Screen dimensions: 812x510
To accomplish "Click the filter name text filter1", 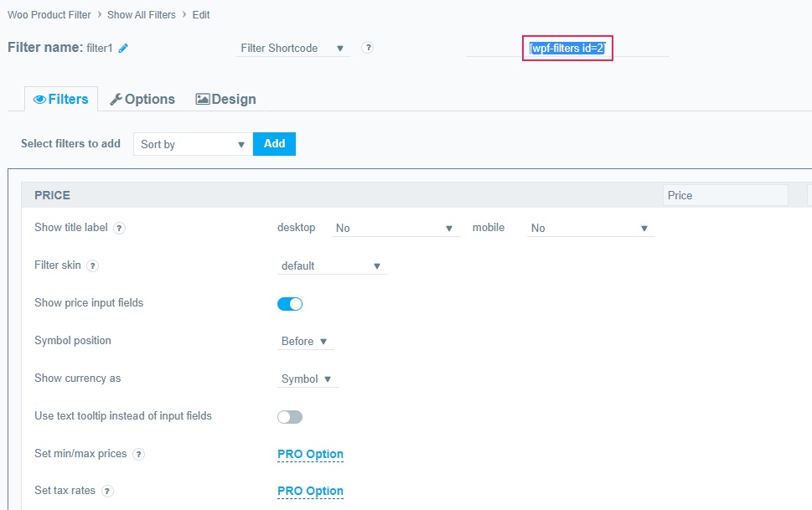I will tap(100, 48).
